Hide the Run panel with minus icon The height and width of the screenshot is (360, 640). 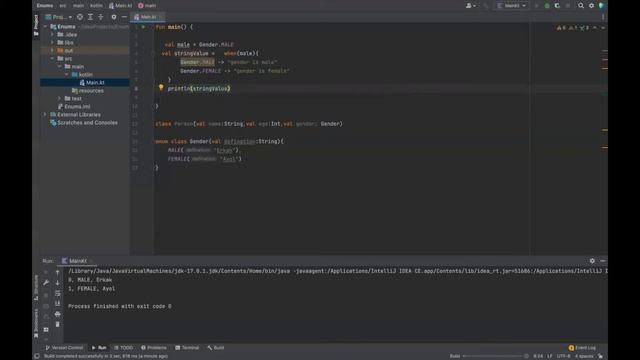(x=602, y=260)
